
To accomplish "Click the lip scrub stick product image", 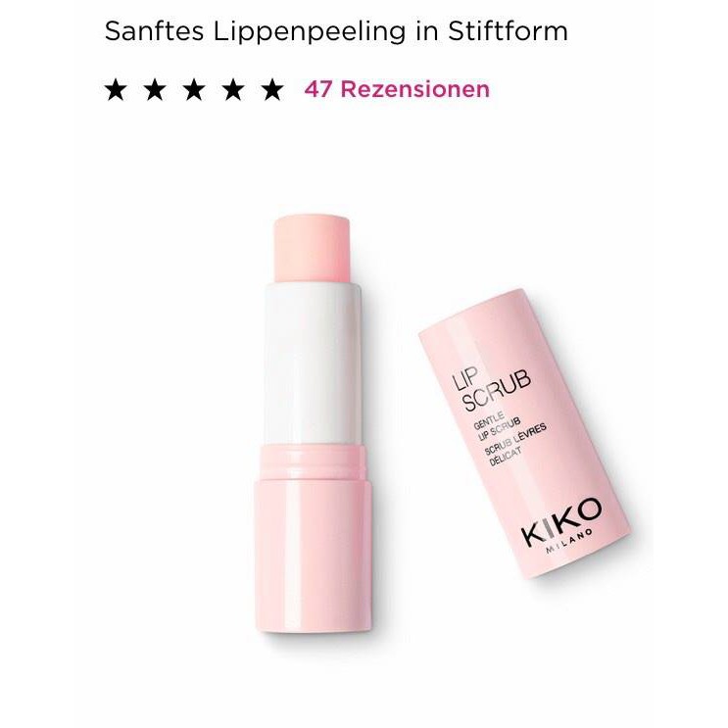I will point(314,422).
